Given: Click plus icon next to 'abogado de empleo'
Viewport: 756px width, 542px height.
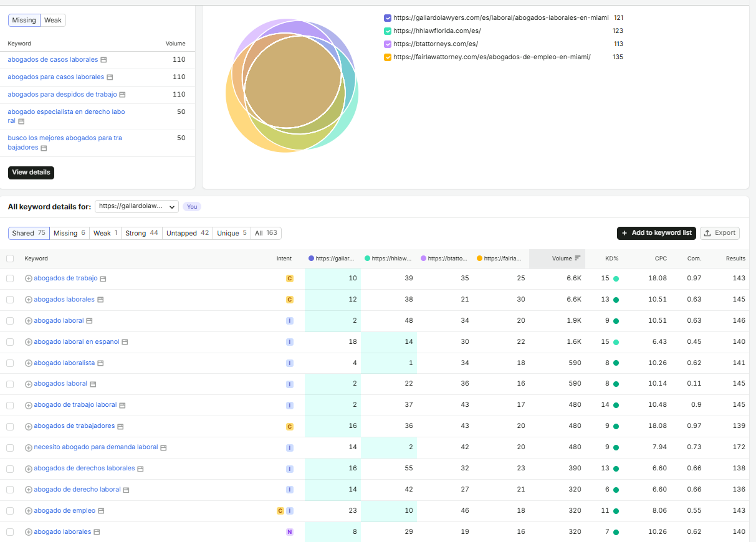Looking at the screenshot, I should pyautogui.click(x=28, y=511).
